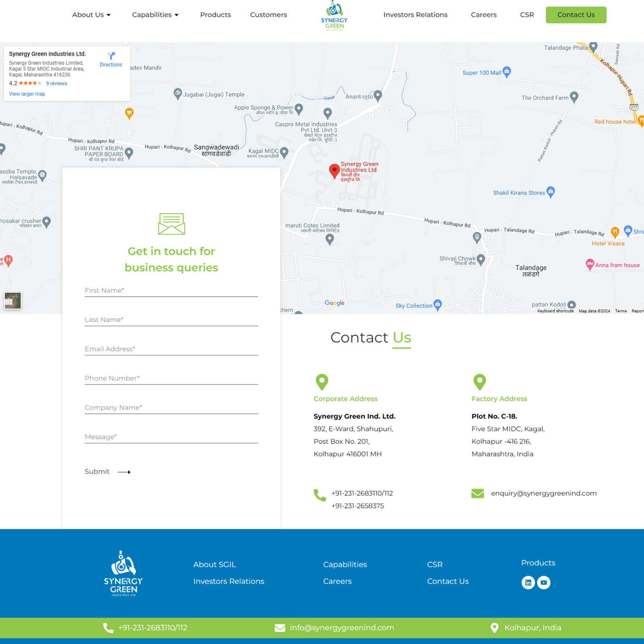Expand the Capabilities dropdown menu
This screenshot has width=644, height=644.
click(155, 15)
